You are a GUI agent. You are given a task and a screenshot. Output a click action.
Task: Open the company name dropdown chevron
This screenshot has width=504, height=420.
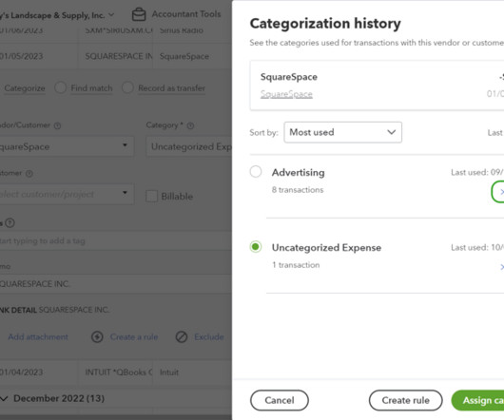pos(111,15)
